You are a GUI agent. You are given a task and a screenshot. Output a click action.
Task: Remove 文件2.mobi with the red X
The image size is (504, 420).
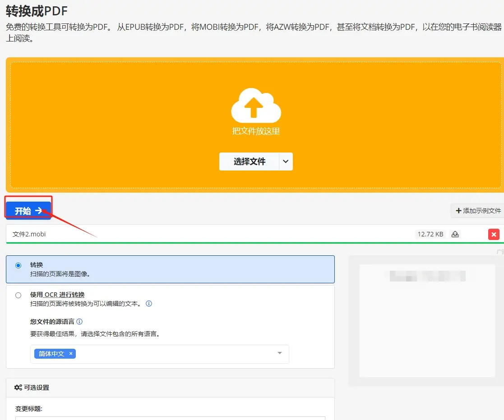click(x=493, y=234)
